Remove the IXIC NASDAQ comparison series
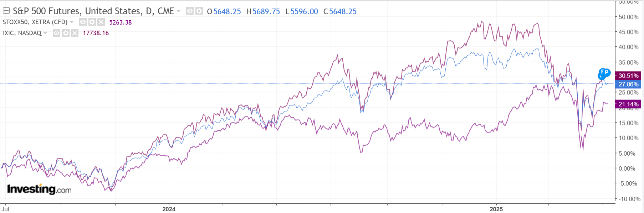The image size is (644, 213). (75, 33)
